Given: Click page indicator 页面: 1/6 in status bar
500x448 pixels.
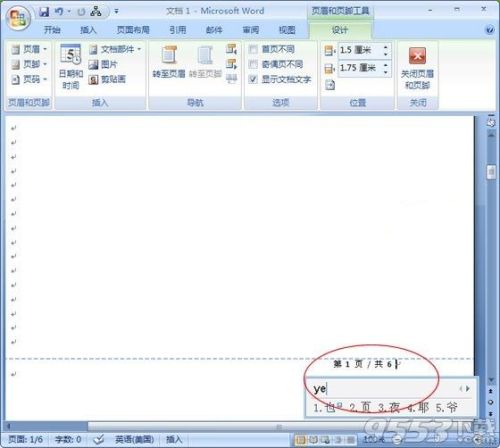Looking at the screenshot, I should pos(25,439).
